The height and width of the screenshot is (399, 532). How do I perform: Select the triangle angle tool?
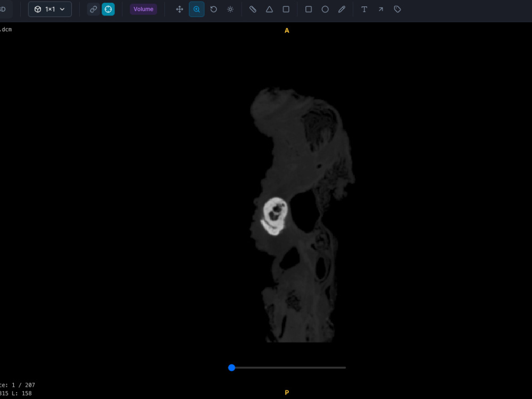269,9
